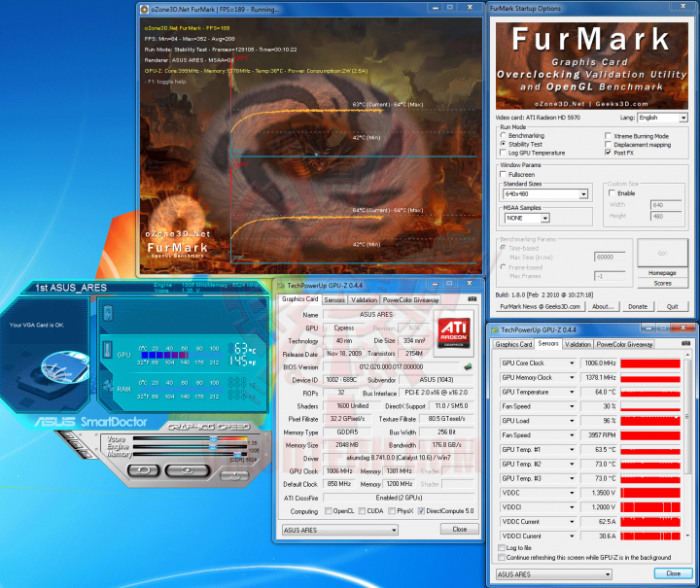Click Close in GPU-Z Sensors window

pyautogui.click(x=673, y=573)
